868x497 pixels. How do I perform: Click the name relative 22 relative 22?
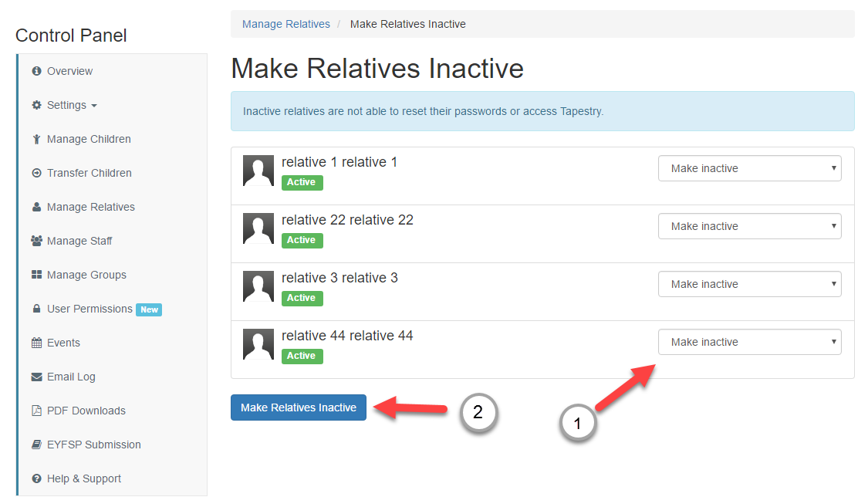tap(347, 220)
